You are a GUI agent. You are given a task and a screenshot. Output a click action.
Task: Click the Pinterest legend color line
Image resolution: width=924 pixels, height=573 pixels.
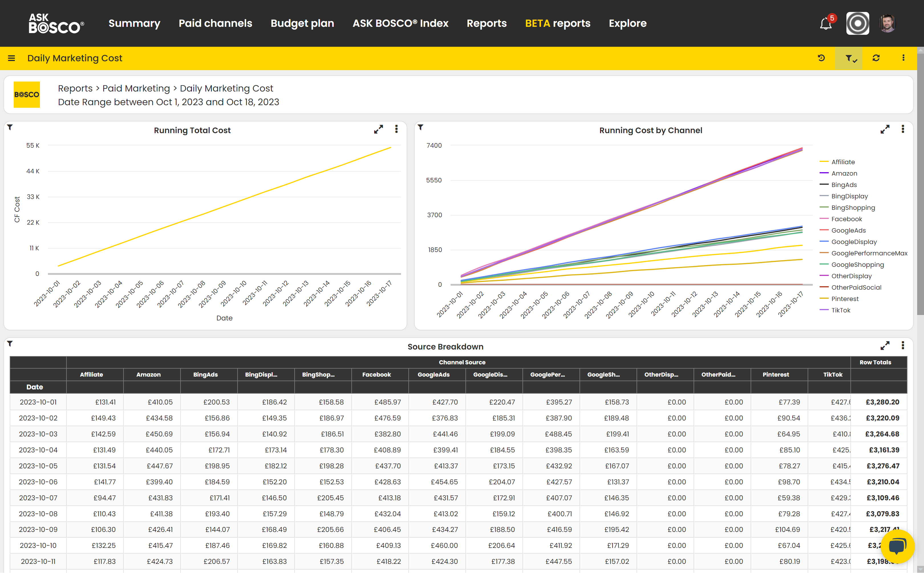click(x=824, y=299)
